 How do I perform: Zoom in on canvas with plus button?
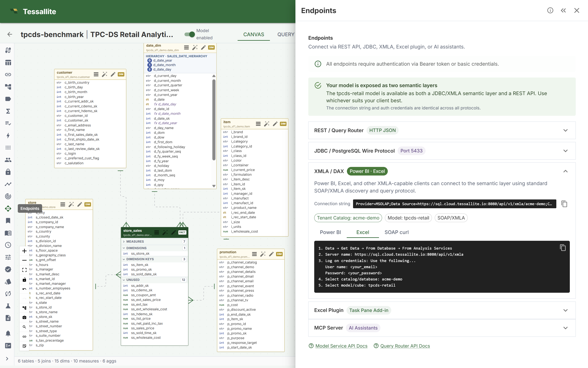pos(24,251)
